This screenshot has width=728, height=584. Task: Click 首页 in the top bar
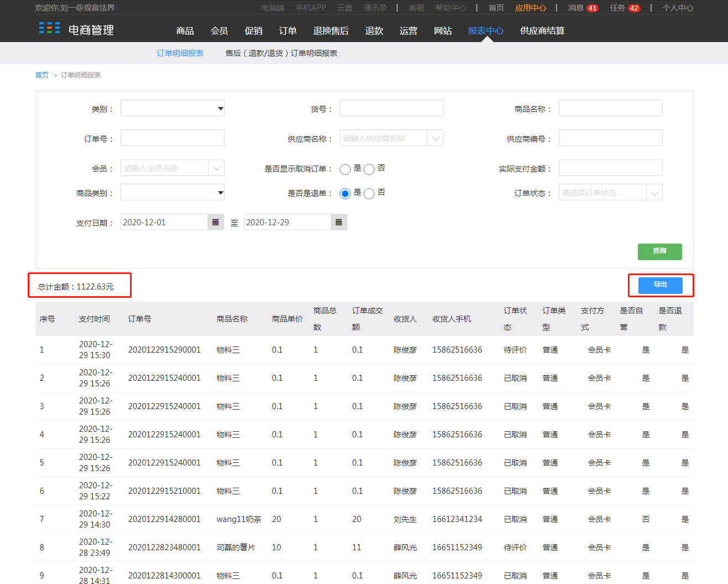coord(496,8)
